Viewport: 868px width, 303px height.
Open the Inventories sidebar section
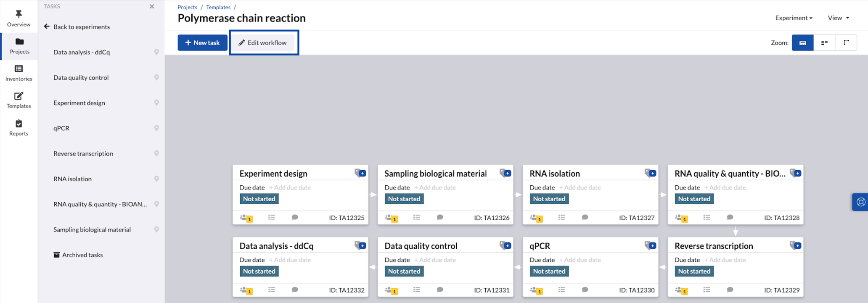(x=19, y=73)
